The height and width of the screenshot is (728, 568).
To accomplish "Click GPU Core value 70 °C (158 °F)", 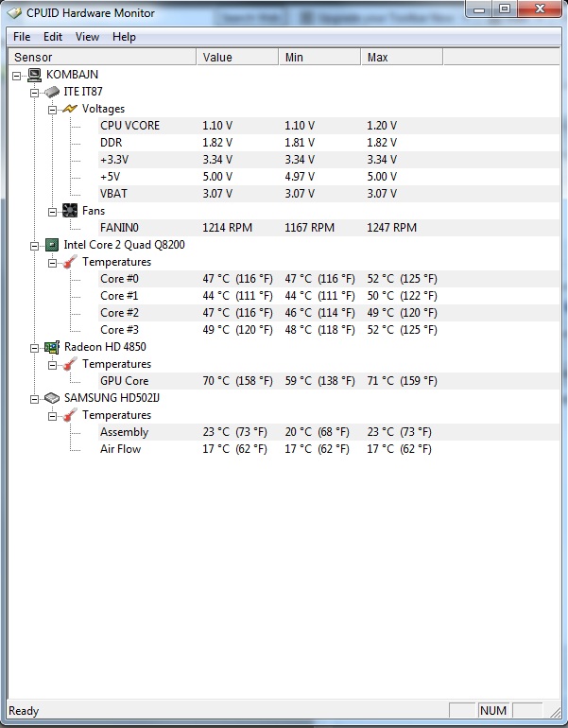I will click(x=237, y=381).
